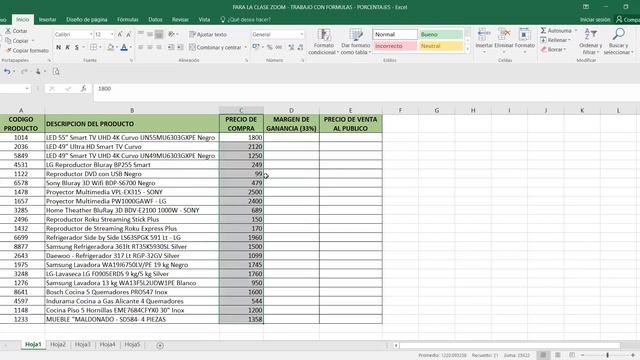Toggle bottom vertical alignment
This screenshot has height=360, width=640.
point(159,34)
